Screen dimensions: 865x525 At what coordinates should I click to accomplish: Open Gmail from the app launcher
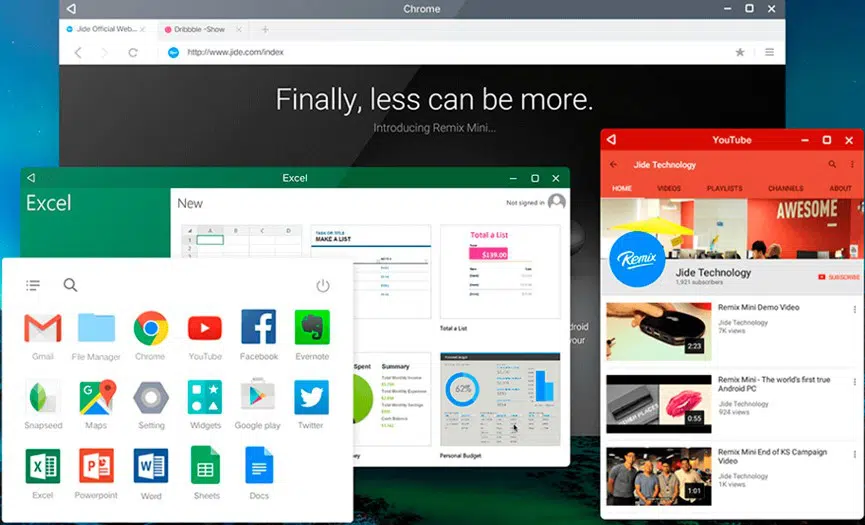pos(42,328)
